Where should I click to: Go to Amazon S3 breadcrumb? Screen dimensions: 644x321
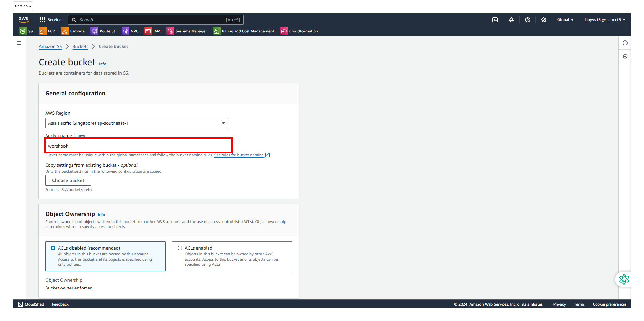point(50,46)
